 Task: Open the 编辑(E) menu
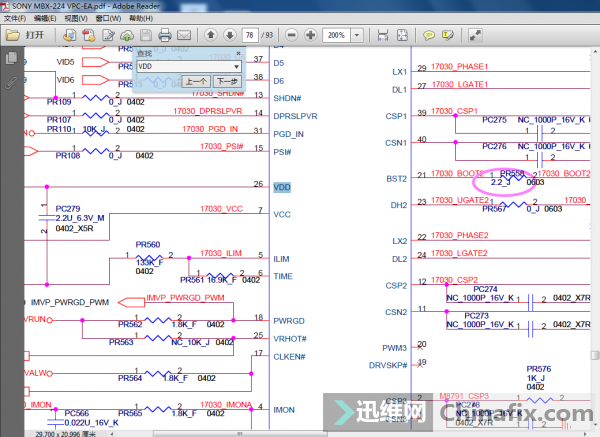pos(45,18)
